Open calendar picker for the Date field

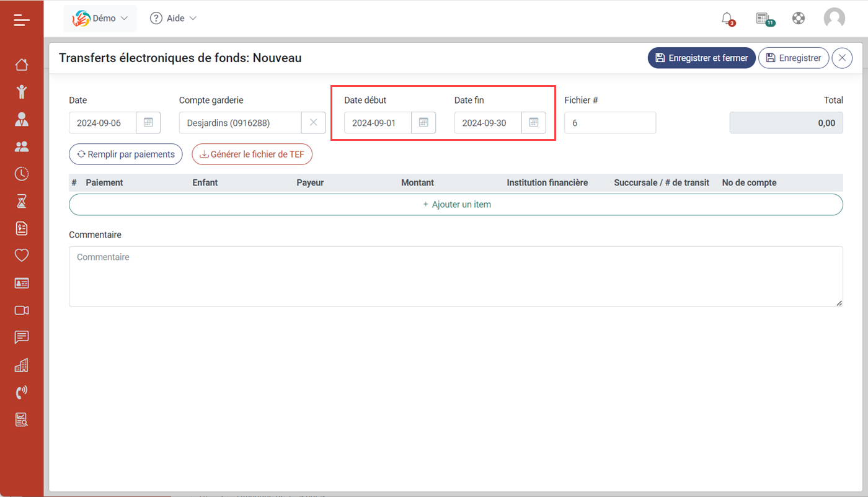pos(148,123)
